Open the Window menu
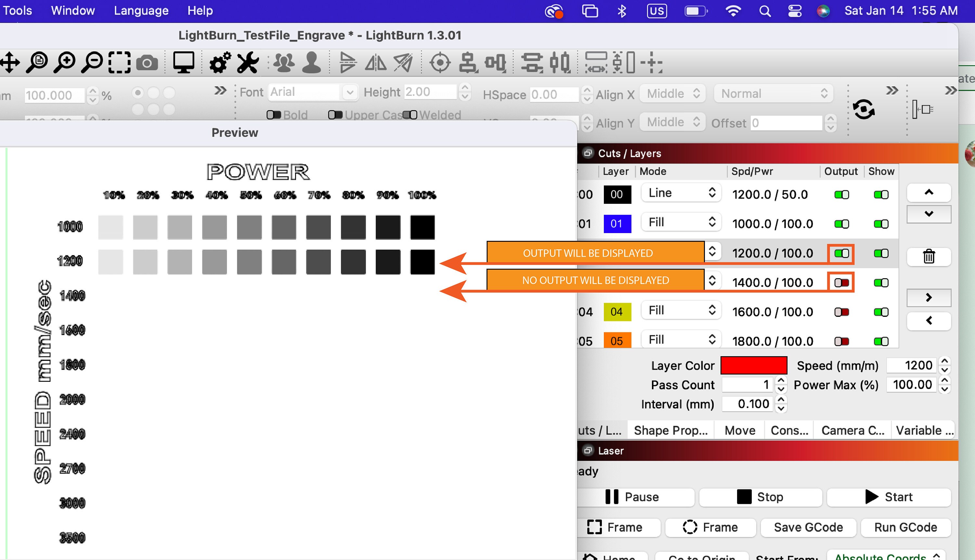The width and height of the screenshot is (975, 560). 72,10
